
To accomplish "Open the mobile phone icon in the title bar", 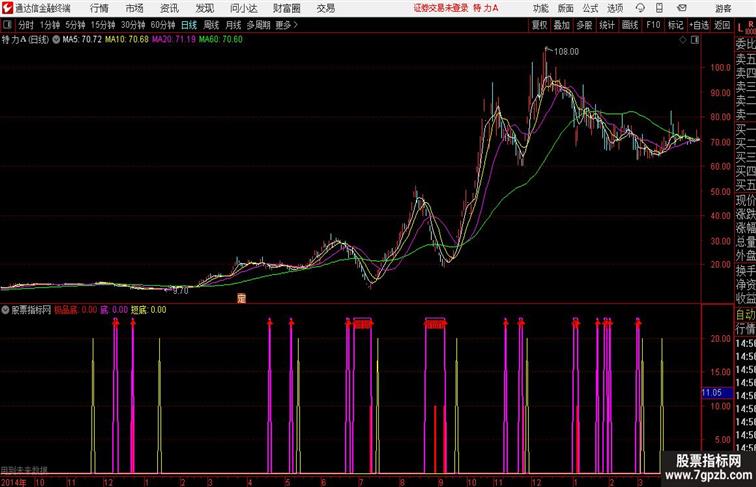I will (659, 8).
